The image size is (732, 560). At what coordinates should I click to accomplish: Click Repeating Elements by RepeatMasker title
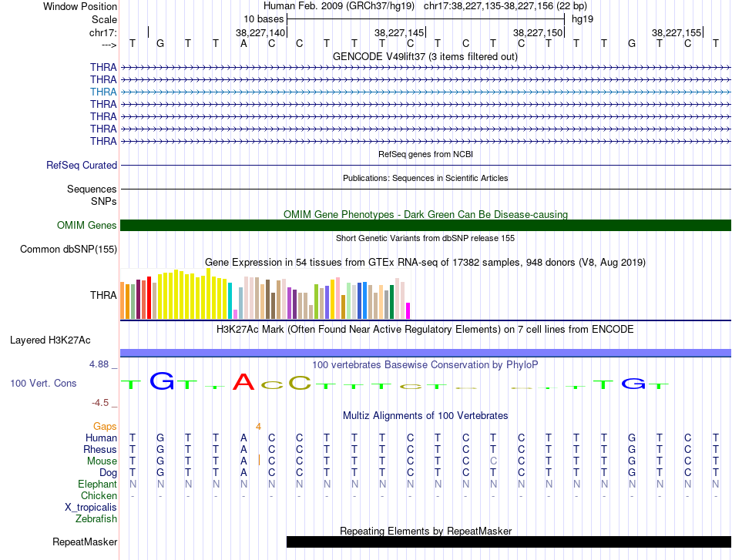(425, 531)
